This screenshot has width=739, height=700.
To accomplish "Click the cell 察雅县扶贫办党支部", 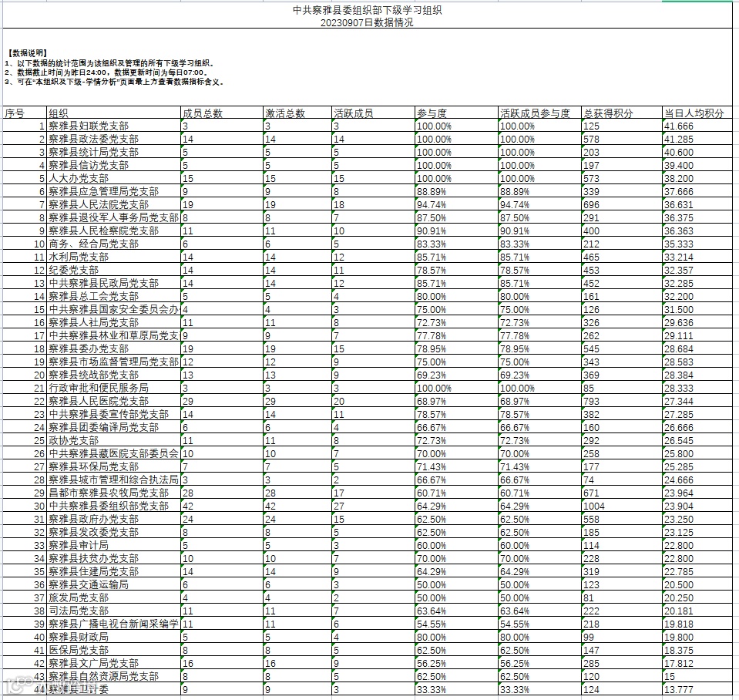I will point(113,559).
